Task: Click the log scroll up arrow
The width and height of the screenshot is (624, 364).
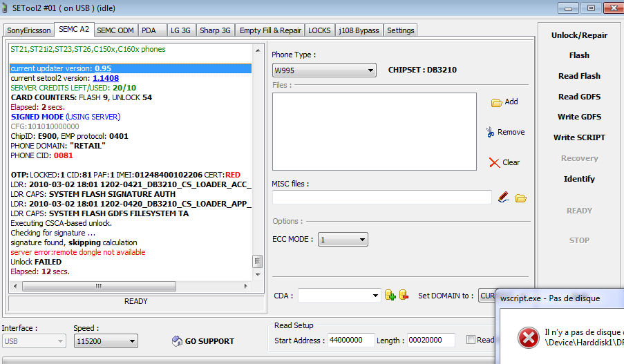Action: 258,50
